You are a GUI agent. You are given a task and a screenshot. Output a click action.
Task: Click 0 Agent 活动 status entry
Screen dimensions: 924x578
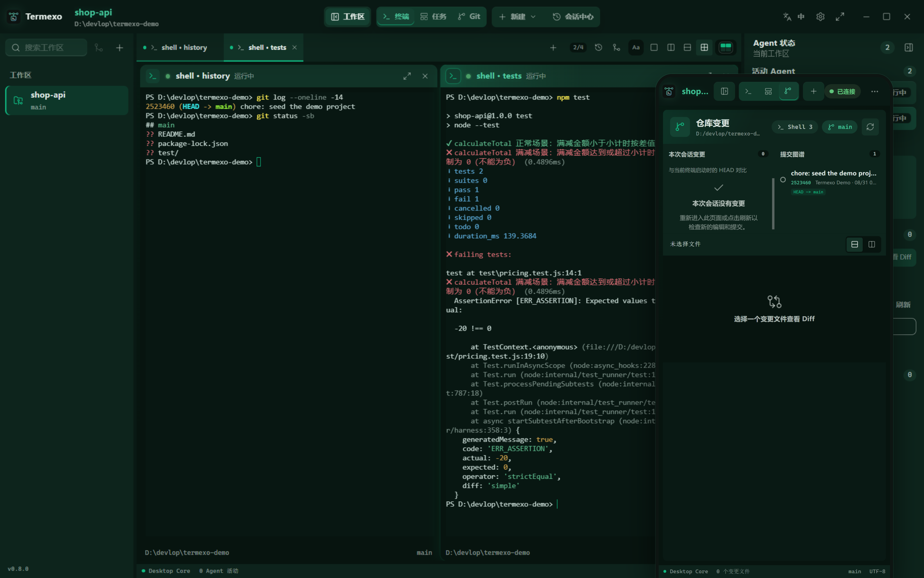click(218, 571)
